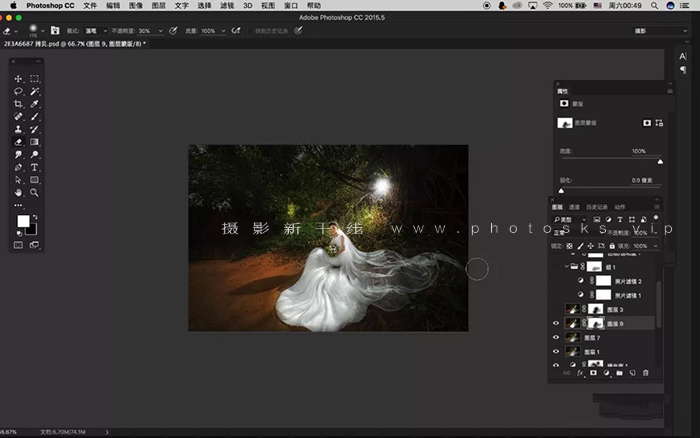Select the Zoom tool
The width and height of the screenshot is (700, 438).
pyautogui.click(x=34, y=192)
